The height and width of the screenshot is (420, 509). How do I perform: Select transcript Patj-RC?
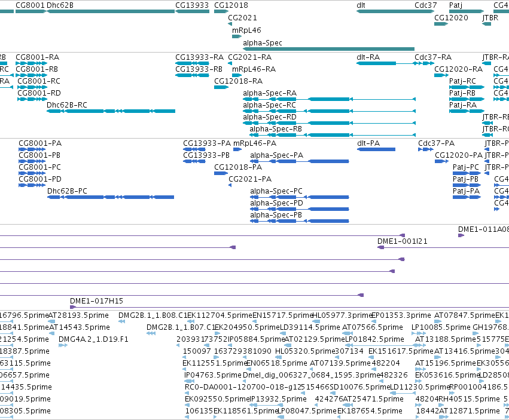pos(467,87)
